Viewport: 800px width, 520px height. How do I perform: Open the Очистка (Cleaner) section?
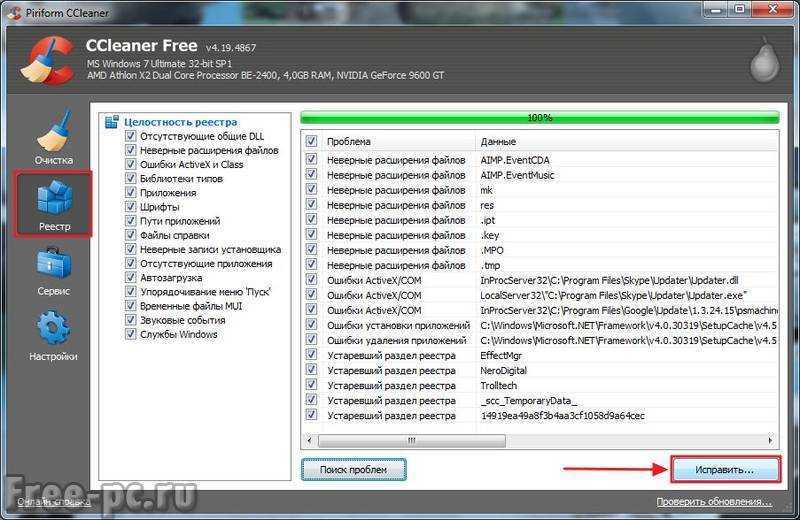pyautogui.click(x=54, y=137)
